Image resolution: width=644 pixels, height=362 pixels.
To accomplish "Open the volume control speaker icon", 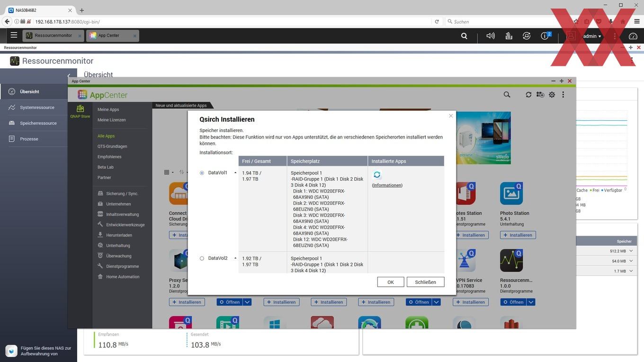I will coord(491,36).
